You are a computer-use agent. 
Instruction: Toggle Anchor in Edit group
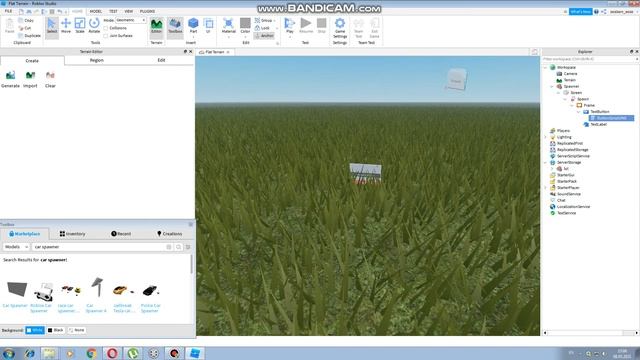[264, 36]
